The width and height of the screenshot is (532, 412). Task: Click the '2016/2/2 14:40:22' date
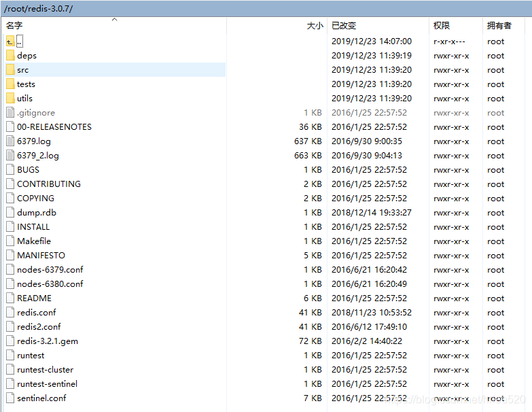[367, 341]
